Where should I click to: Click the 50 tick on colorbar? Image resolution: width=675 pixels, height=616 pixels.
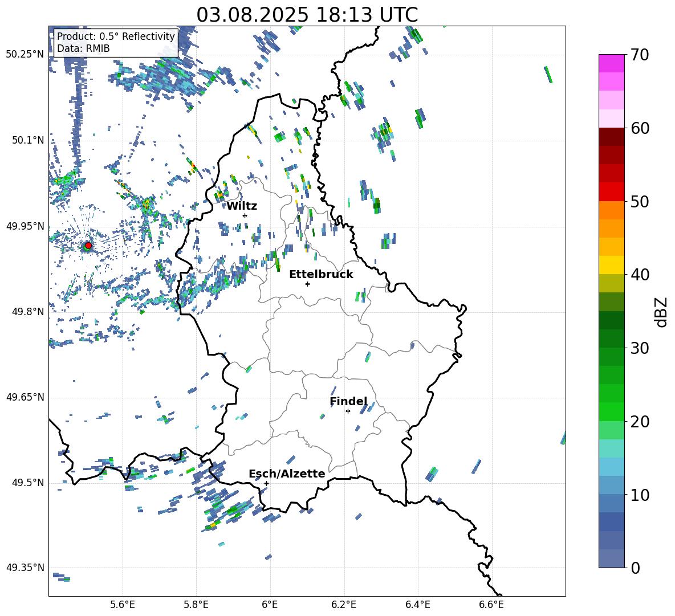[640, 201]
